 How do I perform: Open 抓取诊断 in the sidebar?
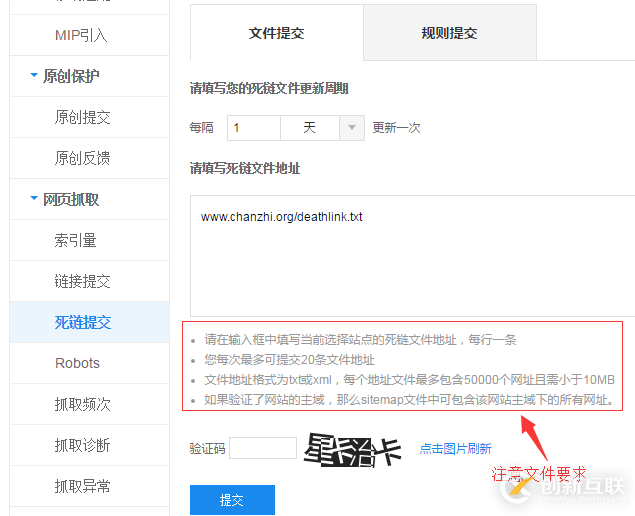[x=82, y=445]
